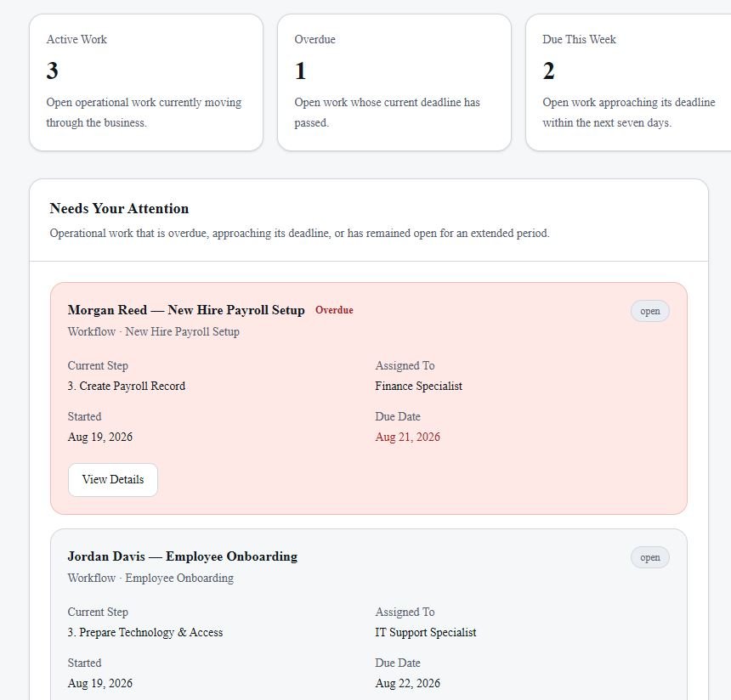Click the red Overdue label on Morgan Reed
The image size is (731, 700).
pyautogui.click(x=334, y=310)
